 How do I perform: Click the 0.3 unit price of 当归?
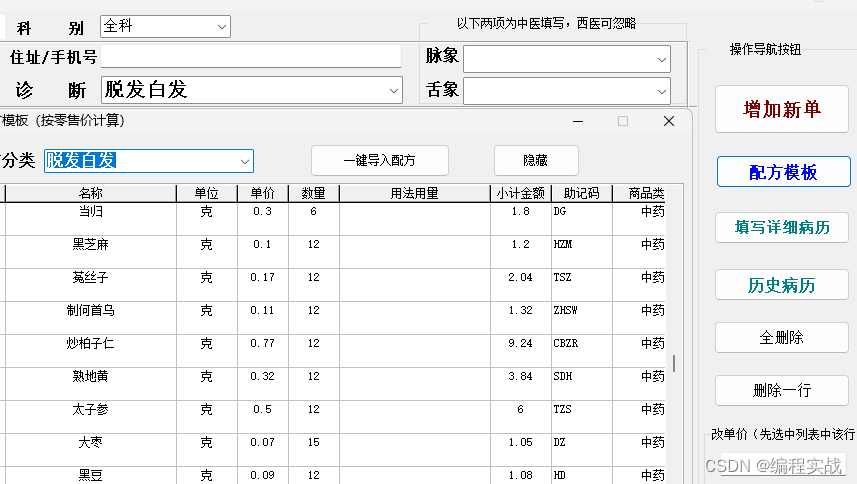(x=262, y=219)
